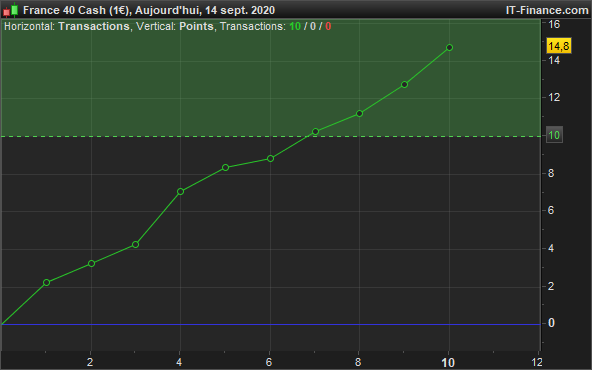Select the data point at transaction 7
Image resolution: width=592 pixels, height=370 pixels.
tap(315, 131)
